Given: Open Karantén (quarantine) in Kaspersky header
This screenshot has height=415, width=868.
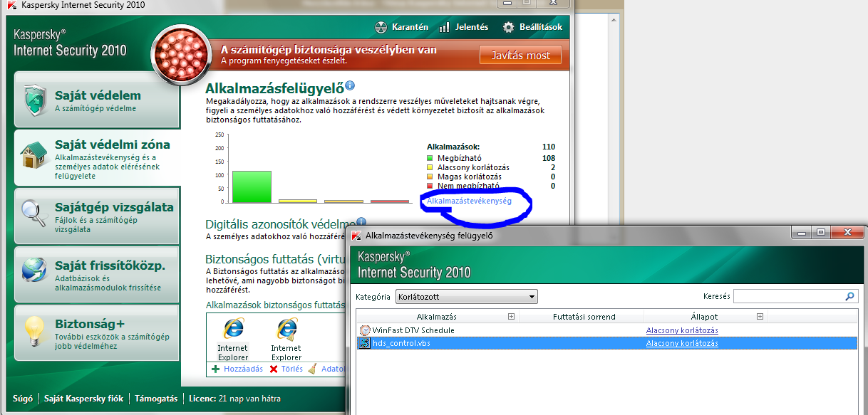Looking at the screenshot, I should [402, 27].
